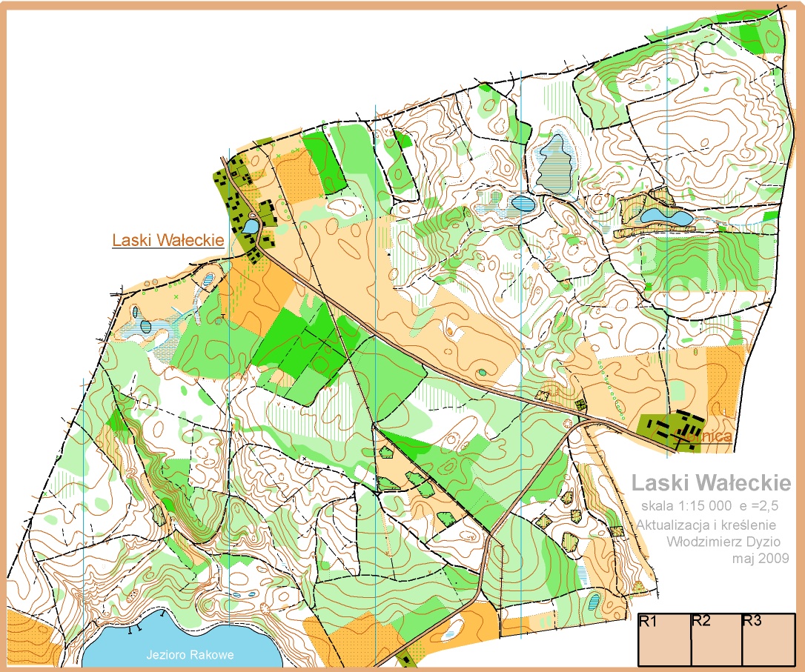Select the R3 box
This screenshot has height=672, width=805.
click(x=767, y=640)
